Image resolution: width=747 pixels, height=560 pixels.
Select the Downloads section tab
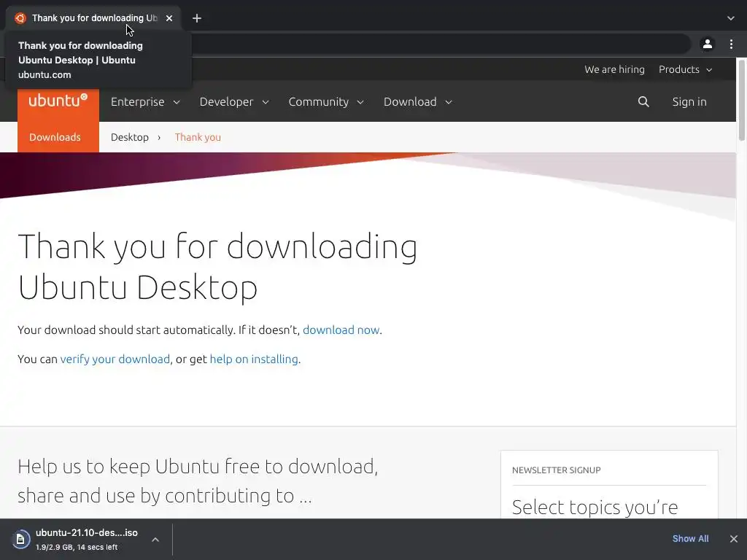(55, 137)
